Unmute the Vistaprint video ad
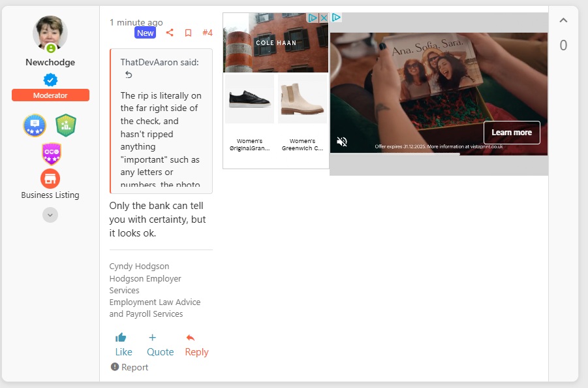588x388 pixels. pos(341,142)
